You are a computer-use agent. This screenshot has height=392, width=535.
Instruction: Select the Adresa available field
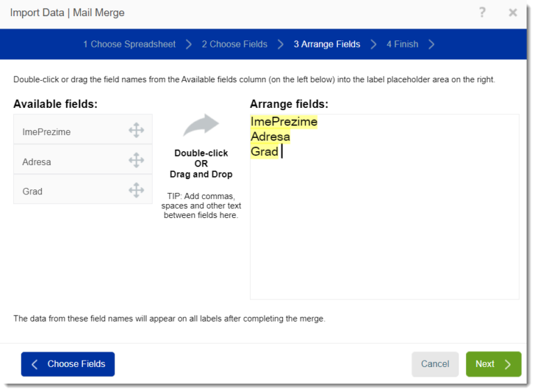click(83, 159)
